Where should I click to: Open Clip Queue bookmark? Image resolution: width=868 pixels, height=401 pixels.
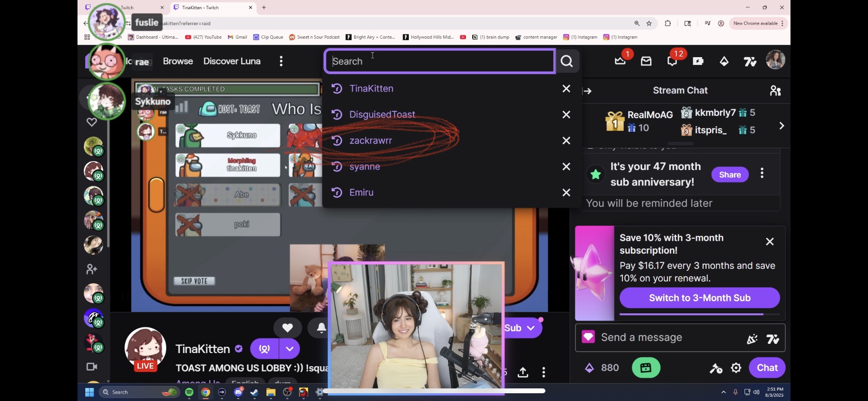268,37
